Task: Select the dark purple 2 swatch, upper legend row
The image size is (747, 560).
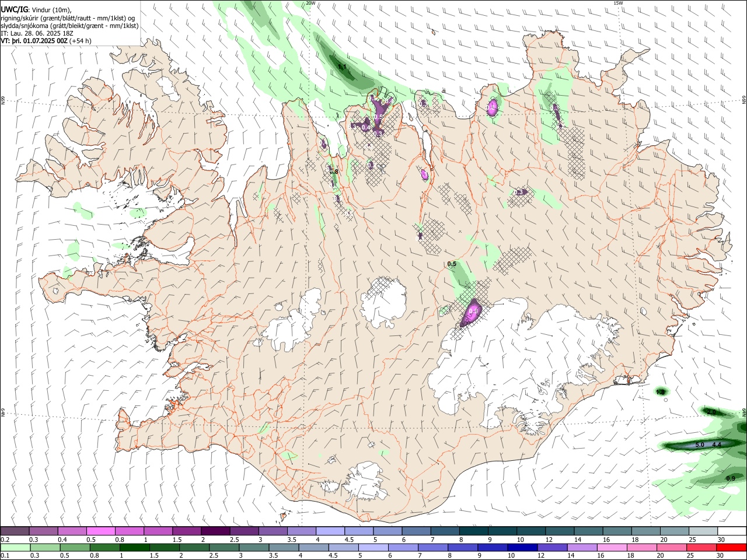Action: pos(215,531)
